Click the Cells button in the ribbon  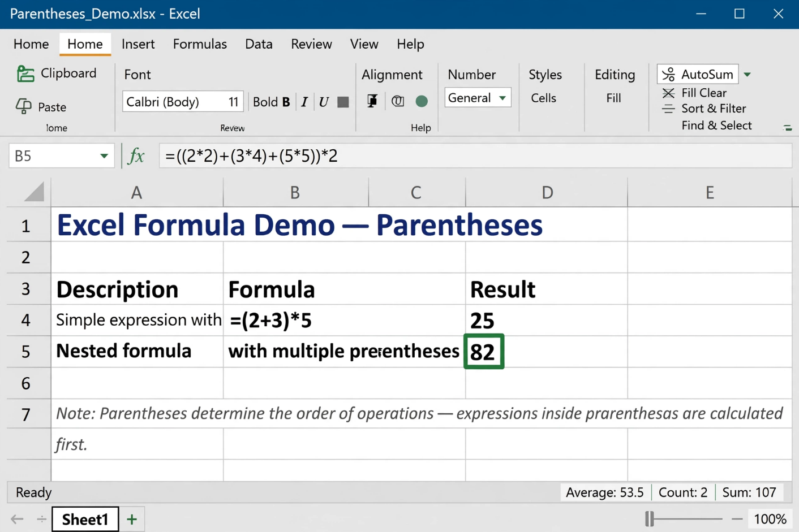click(x=543, y=98)
